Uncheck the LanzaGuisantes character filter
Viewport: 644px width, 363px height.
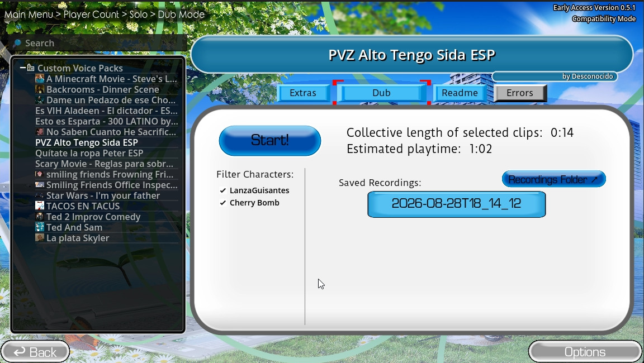(x=223, y=190)
